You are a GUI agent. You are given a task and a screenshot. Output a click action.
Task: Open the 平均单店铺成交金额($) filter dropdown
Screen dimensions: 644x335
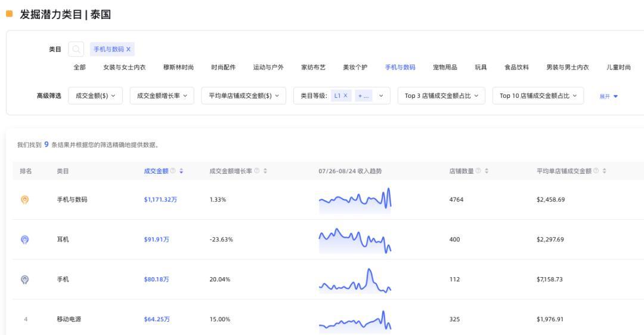243,96
